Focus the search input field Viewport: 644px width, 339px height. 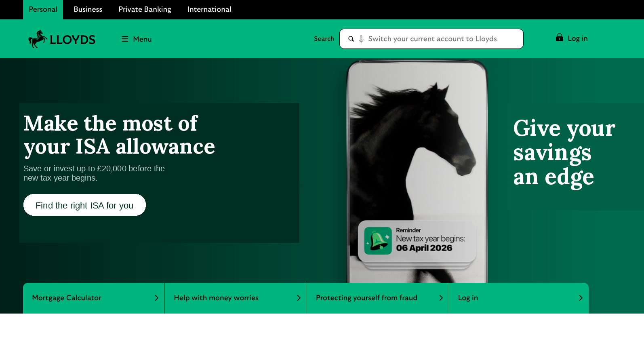click(x=431, y=39)
